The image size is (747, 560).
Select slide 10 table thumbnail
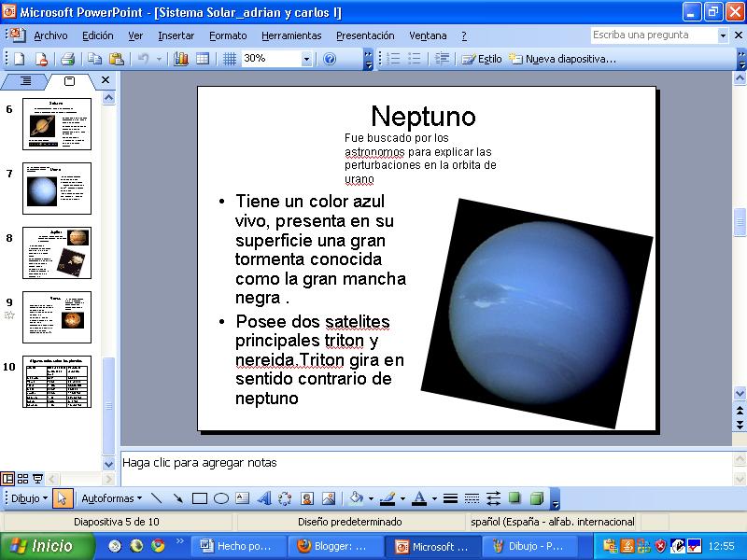coord(57,382)
